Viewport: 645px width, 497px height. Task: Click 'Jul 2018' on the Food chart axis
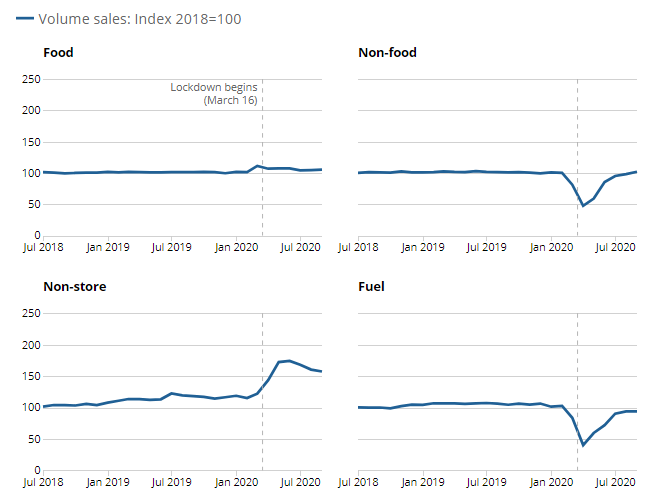pos(43,246)
